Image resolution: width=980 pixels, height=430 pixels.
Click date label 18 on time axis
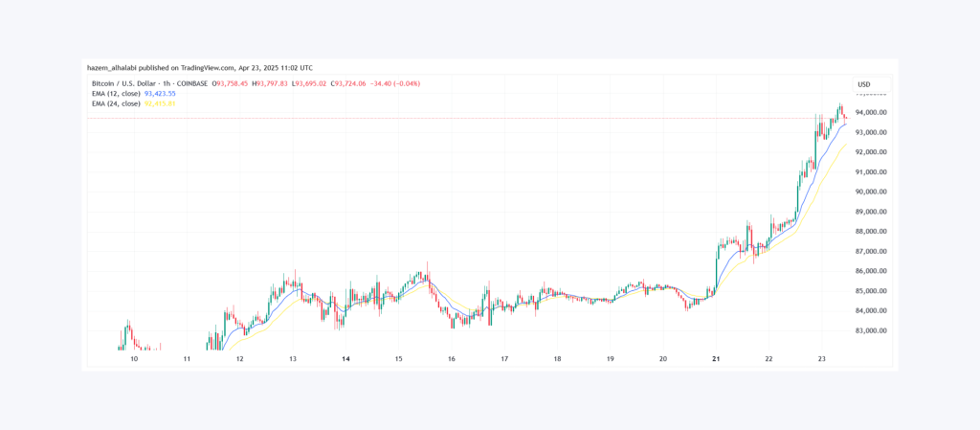(558, 359)
